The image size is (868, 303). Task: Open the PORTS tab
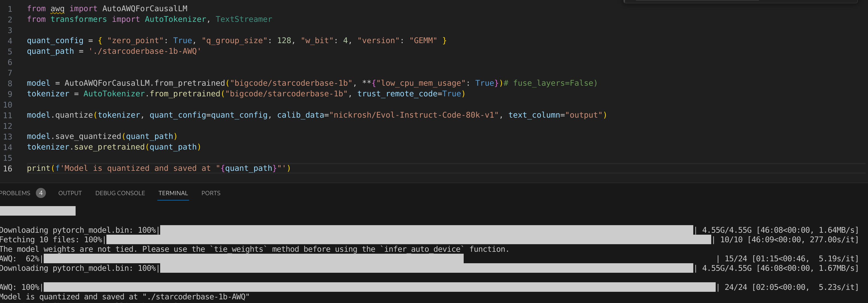(x=211, y=193)
